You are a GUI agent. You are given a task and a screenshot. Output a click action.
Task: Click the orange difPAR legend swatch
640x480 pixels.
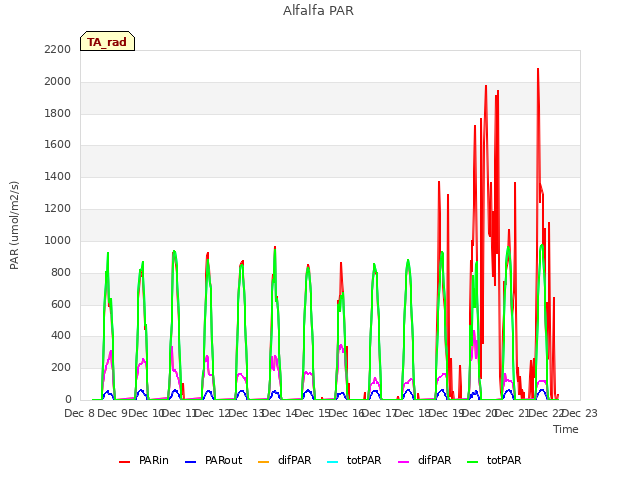[264, 462]
